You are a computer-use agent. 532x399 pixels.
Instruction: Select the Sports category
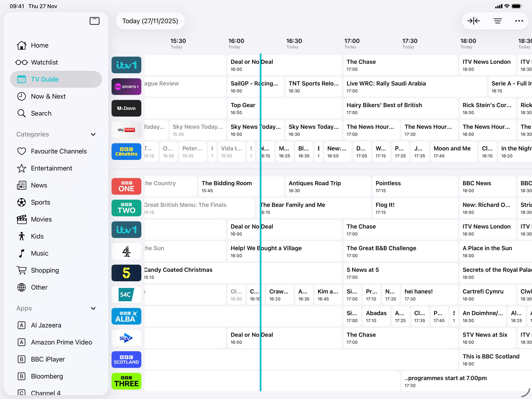(40, 202)
